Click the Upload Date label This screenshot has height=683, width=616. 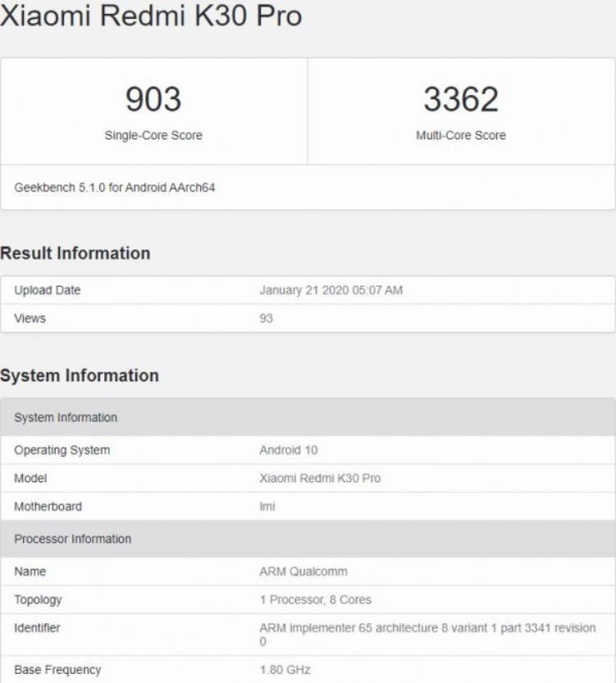coord(48,290)
